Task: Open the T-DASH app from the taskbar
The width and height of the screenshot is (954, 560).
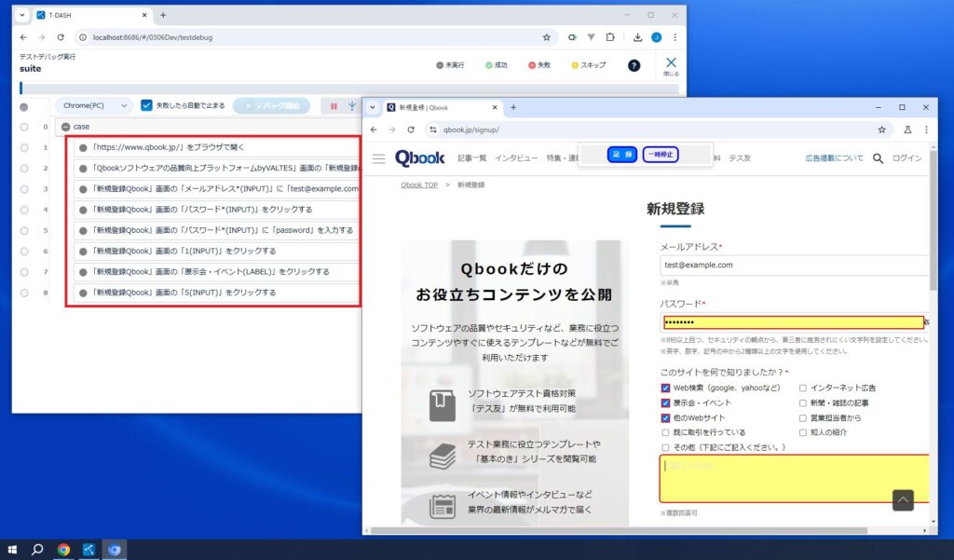Action: 89,550
